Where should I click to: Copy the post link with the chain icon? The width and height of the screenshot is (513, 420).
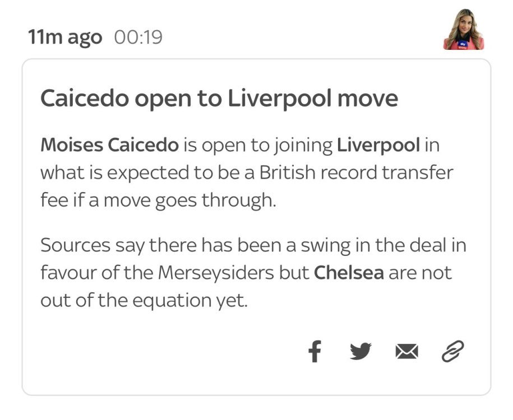[x=453, y=351]
